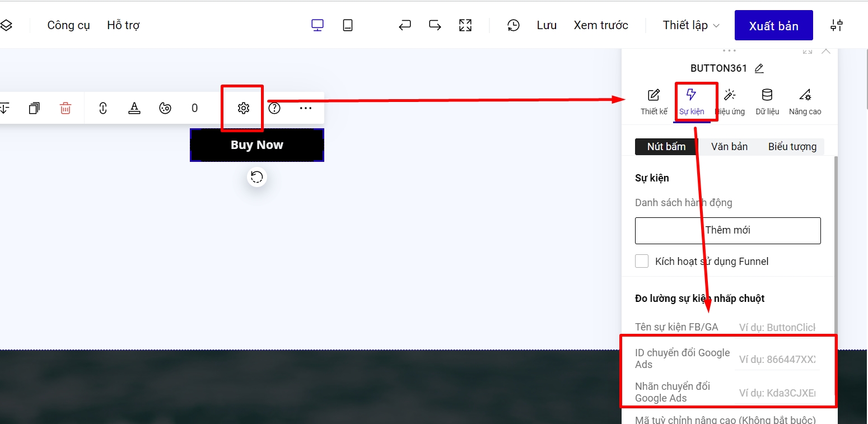This screenshot has width=868, height=424.
Task: Click the undo arrow icon
Action: tap(404, 25)
